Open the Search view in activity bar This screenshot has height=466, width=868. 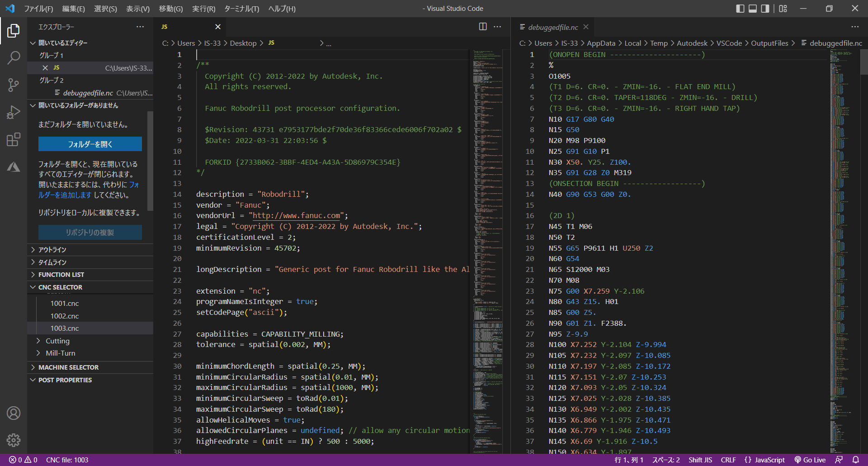14,57
